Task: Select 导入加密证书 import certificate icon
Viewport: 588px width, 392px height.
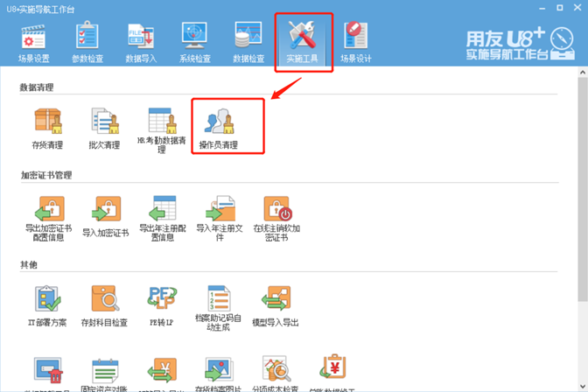Action: click(105, 212)
